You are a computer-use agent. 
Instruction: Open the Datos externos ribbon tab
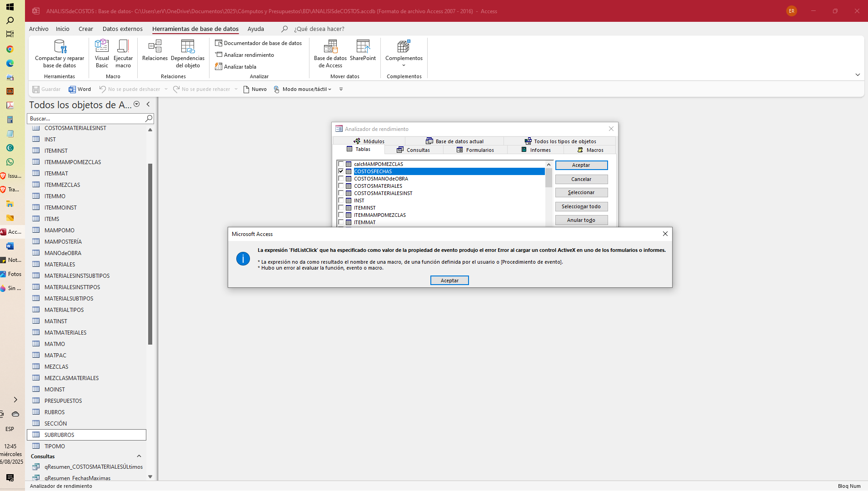point(123,29)
